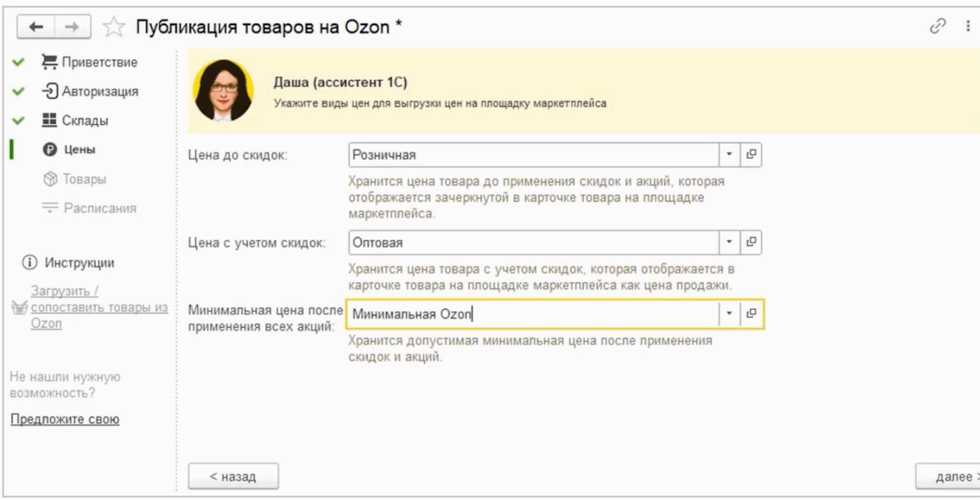Expand the Цена с учетом скидок dropdown arrow
980x500 pixels.
[729, 242]
